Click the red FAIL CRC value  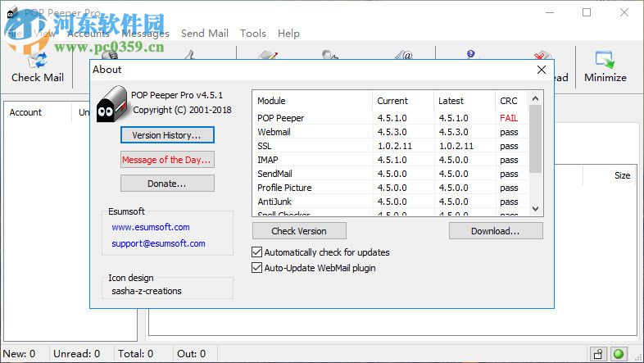[x=509, y=118]
